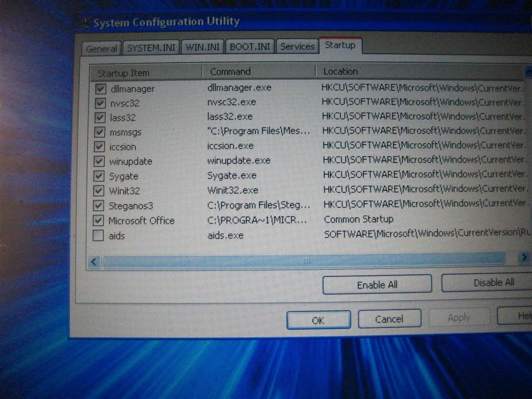The height and width of the screenshot is (399, 532).
Task: Switch to the Services tab
Action: click(x=297, y=46)
